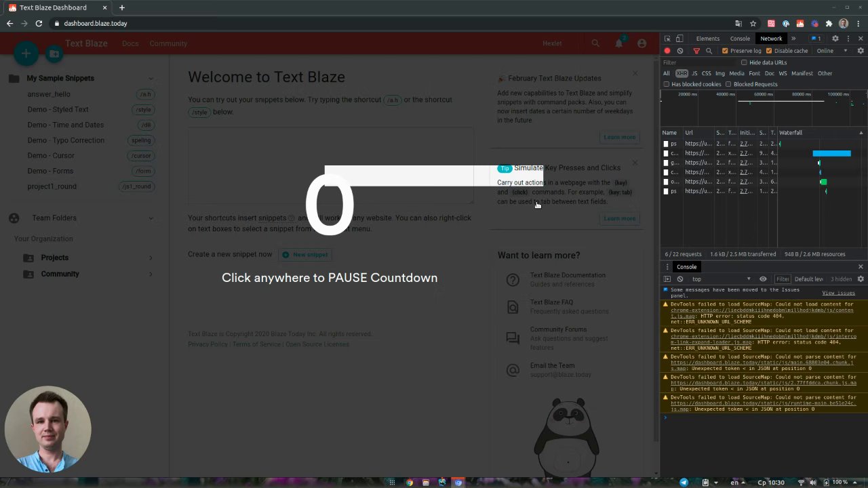
Task: Open the Chrome extensions puzzle icon
Action: [x=829, y=23]
